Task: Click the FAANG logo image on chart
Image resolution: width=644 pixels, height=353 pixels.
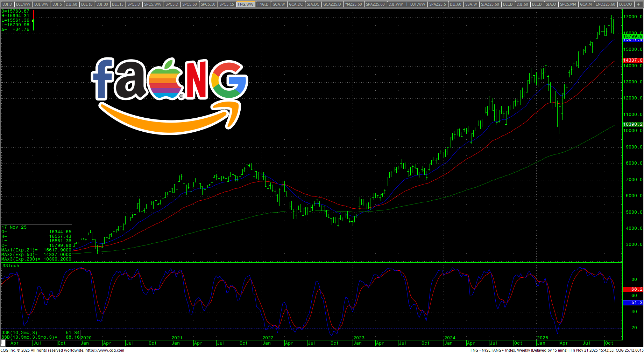Action: coord(170,95)
